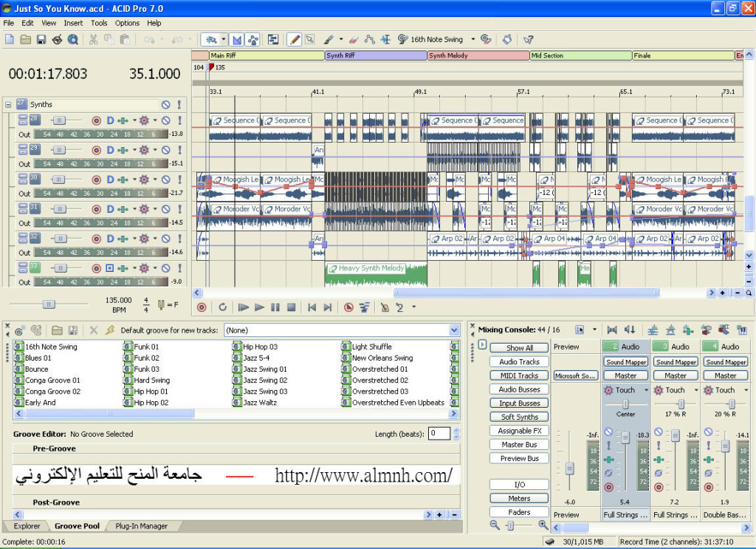
Task: Solo track 32
Action: tap(179, 239)
